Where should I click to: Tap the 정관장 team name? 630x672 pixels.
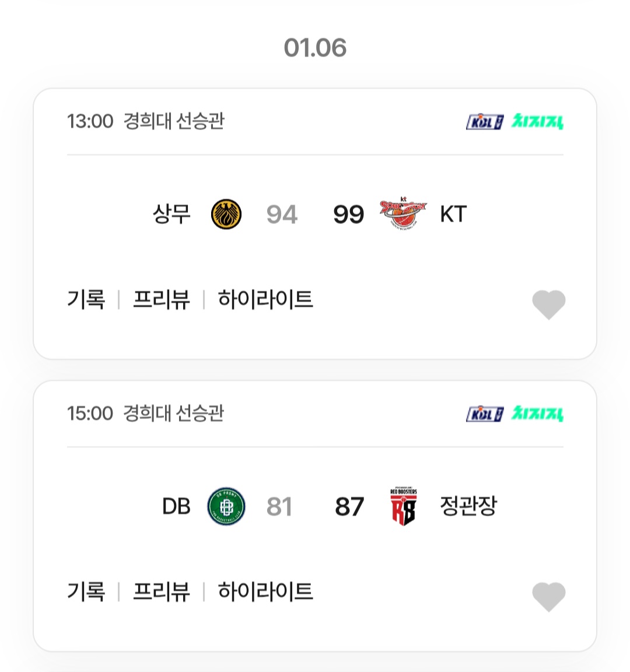pos(468,506)
